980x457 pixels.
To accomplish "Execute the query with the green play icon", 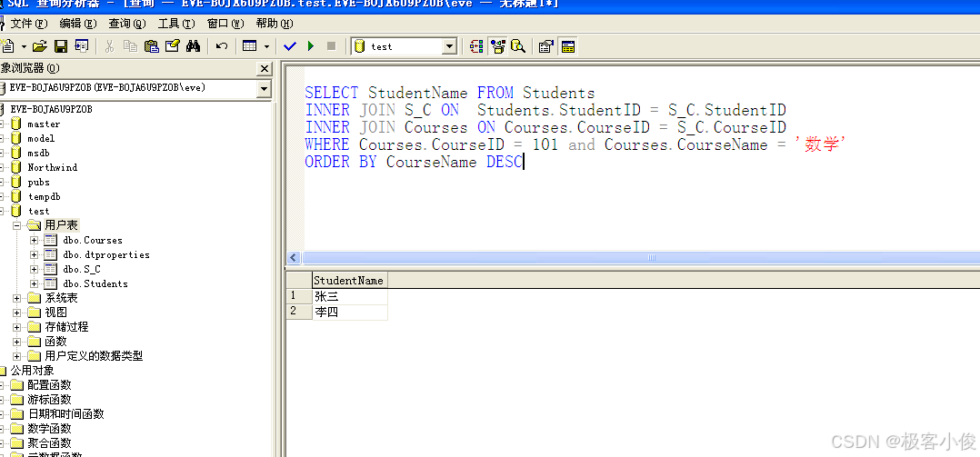I will pyautogui.click(x=311, y=46).
